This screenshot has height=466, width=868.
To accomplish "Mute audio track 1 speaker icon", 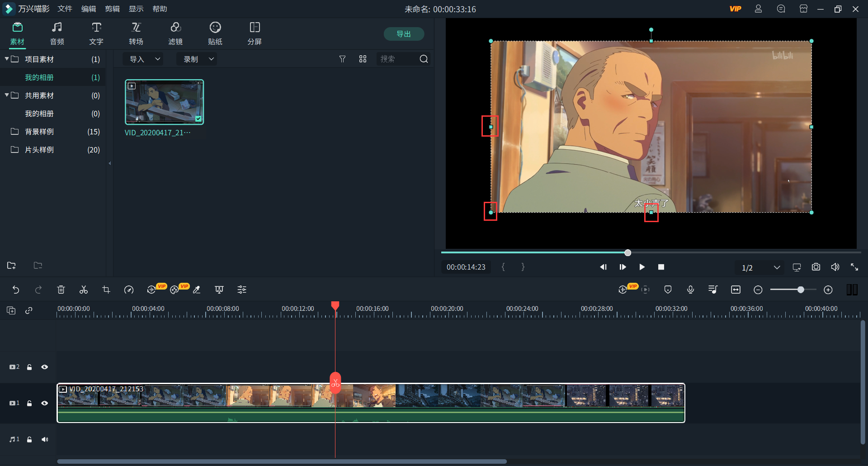I will tap(44, 439).
